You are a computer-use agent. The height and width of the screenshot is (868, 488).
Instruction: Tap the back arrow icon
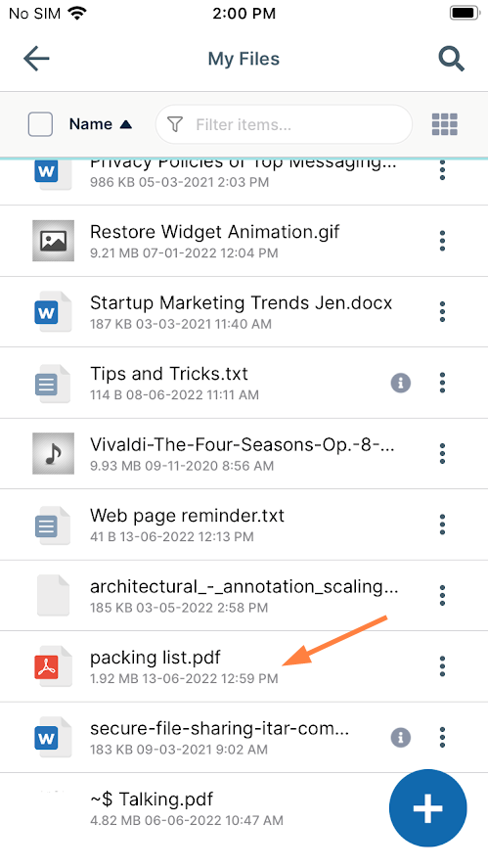(36, 59)
